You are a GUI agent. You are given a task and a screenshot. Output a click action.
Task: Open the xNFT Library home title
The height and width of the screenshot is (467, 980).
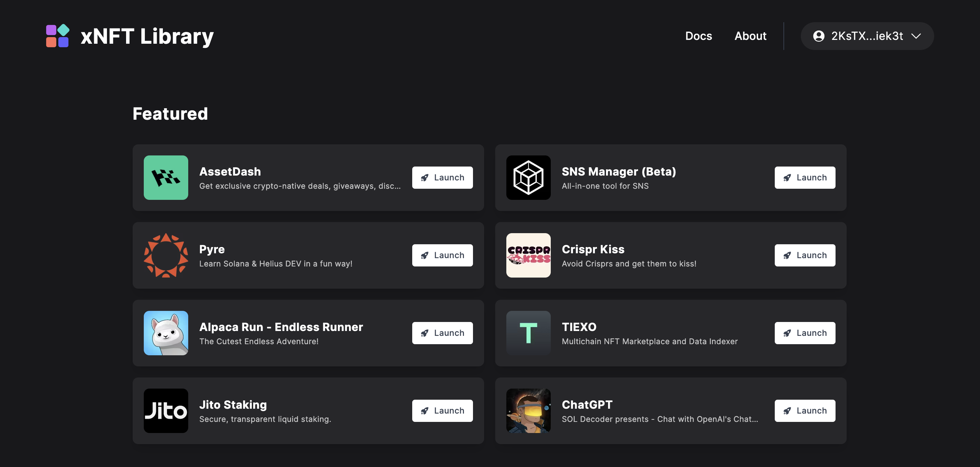coord(147,36)
